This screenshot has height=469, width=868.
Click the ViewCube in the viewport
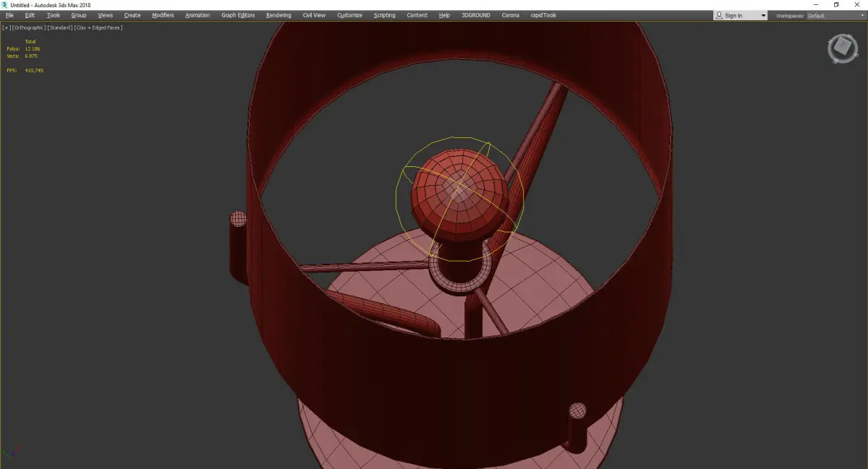coord(842,48)
